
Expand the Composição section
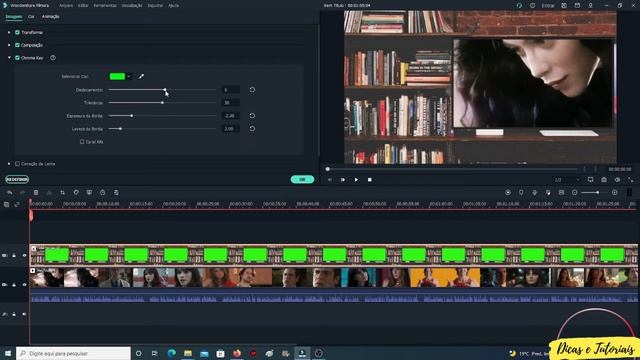(x=9, y=45)
